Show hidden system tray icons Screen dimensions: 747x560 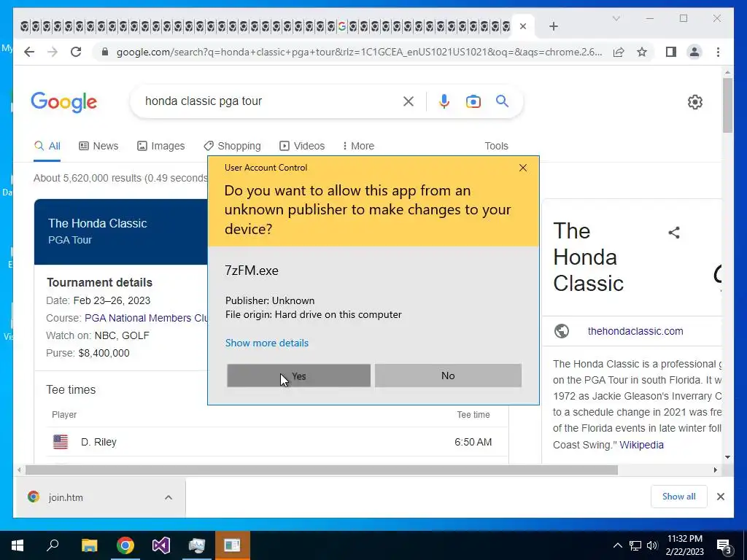pyautogui.click(x=617, y=545)
